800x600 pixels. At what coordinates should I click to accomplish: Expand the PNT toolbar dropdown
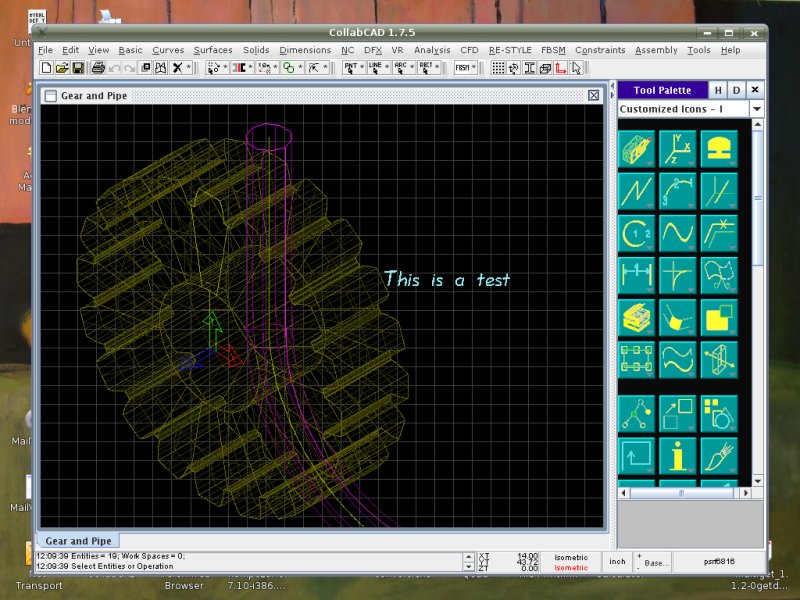point(352,68)
